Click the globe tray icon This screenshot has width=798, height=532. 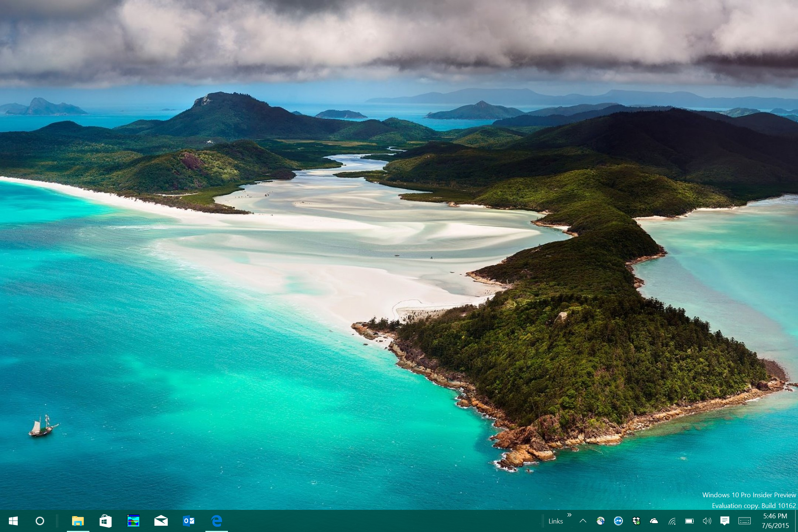coord(601,521)
